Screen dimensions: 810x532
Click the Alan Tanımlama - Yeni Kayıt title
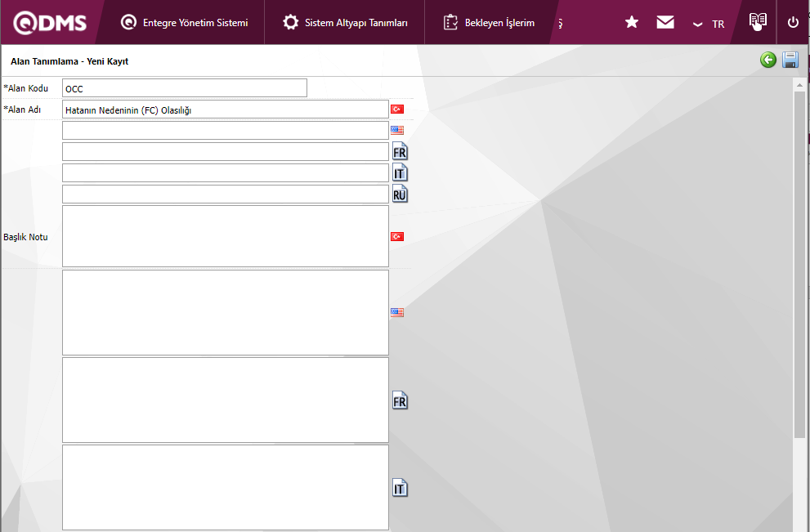69,61
